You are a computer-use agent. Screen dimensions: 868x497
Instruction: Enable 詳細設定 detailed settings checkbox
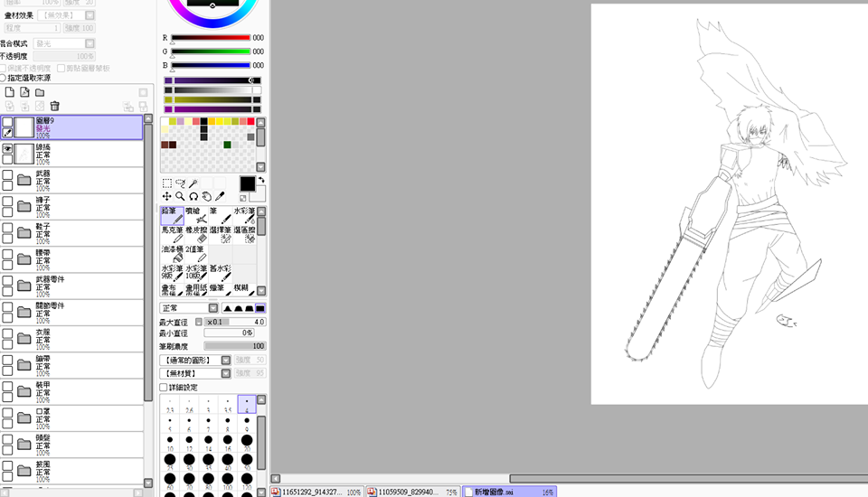[x=164, y=388]
